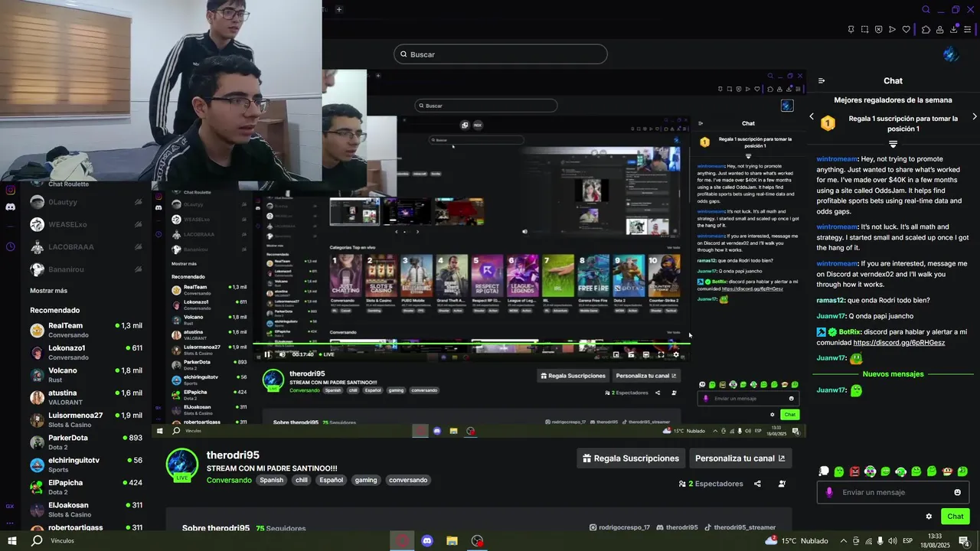Open Kick user avatar menu

point(951,54)
